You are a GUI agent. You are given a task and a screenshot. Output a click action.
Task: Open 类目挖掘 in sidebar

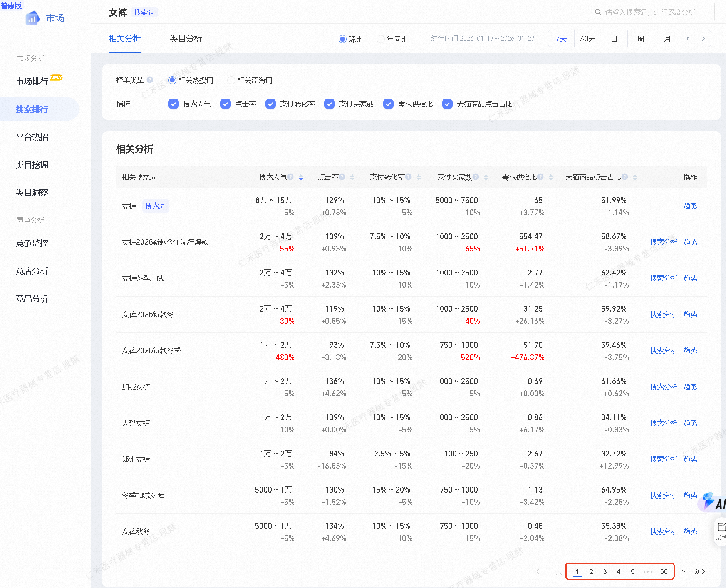pos(32,165)
